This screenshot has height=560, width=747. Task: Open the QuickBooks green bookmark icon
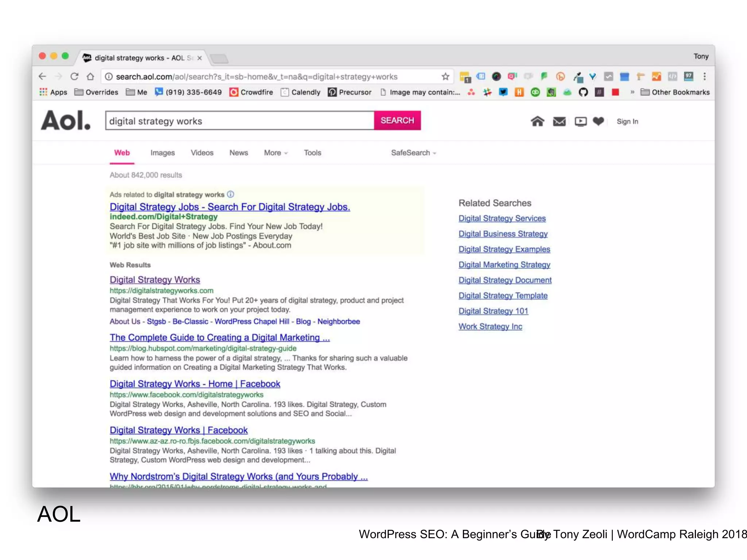[535, 92]
